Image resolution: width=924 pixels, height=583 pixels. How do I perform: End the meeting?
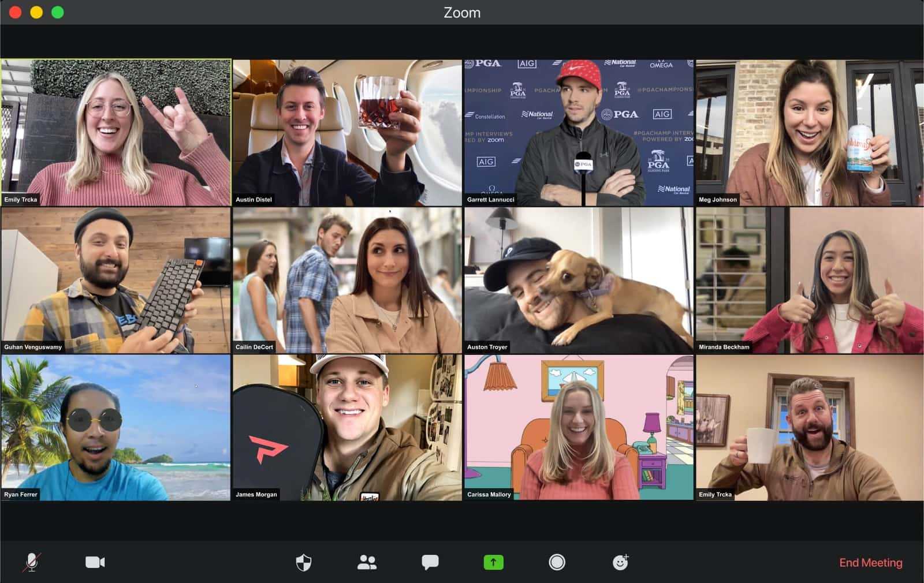point(870,562)
